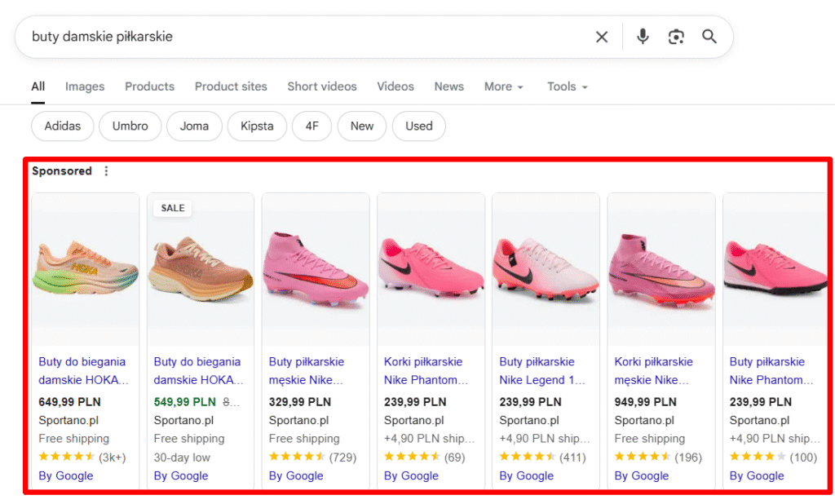
Task: Open three-dot menu next to Sponsored
Action: click(x=106, y=171)
